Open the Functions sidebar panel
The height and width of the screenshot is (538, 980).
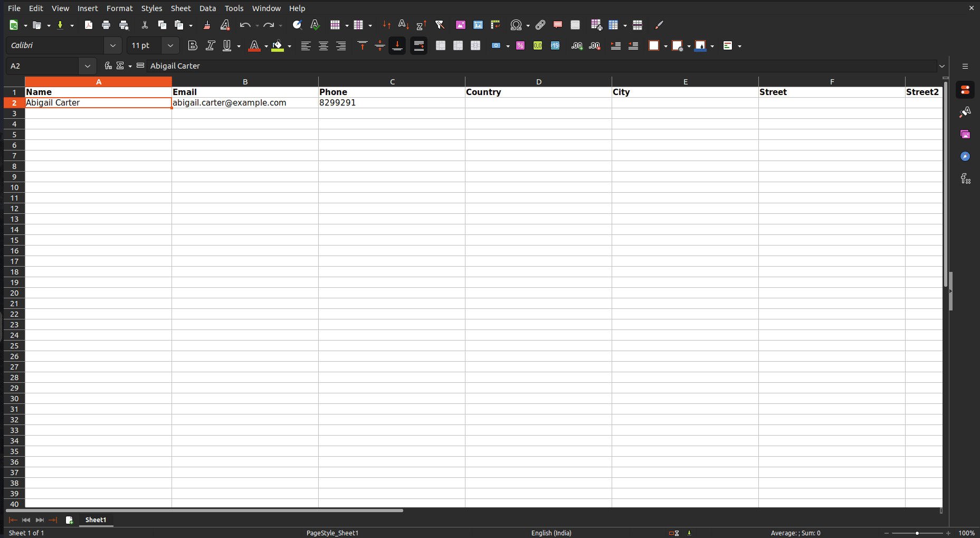[965, 179]
